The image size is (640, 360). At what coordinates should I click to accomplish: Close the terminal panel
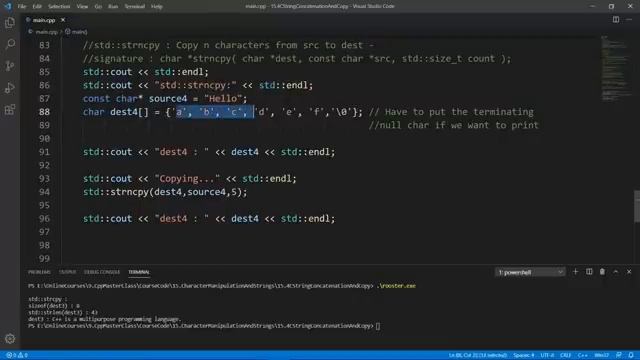[629, 272]
